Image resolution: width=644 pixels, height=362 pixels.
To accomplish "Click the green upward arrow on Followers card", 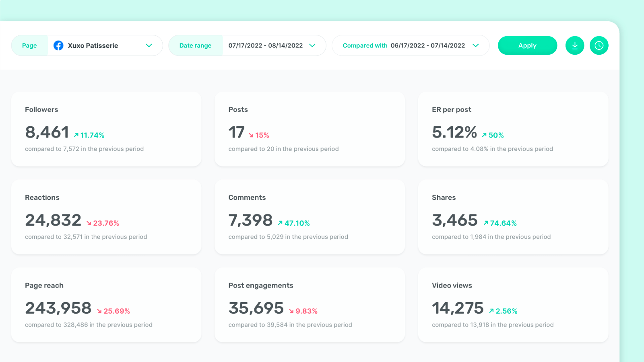I will (76, 135).
